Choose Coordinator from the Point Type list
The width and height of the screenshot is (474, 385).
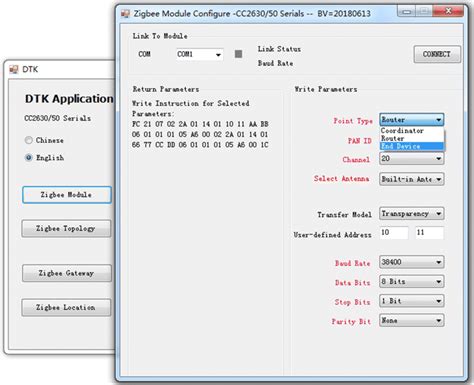[412, 131]
